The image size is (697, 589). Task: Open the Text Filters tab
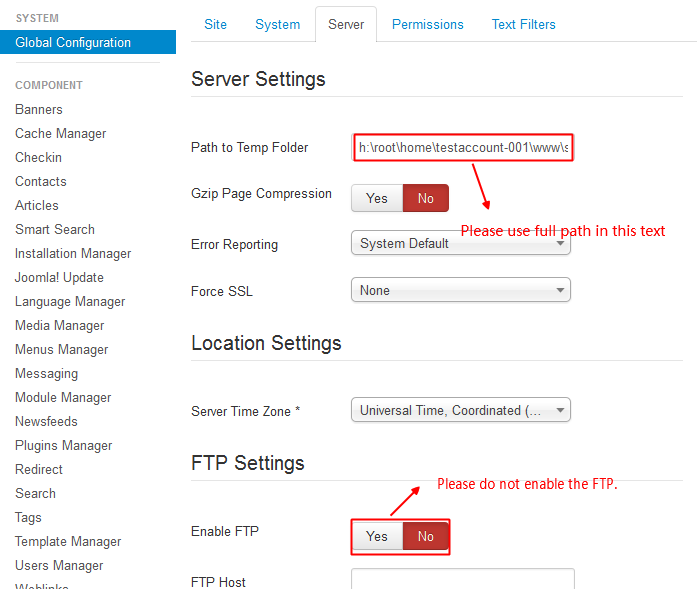click(x=523, y=24)
